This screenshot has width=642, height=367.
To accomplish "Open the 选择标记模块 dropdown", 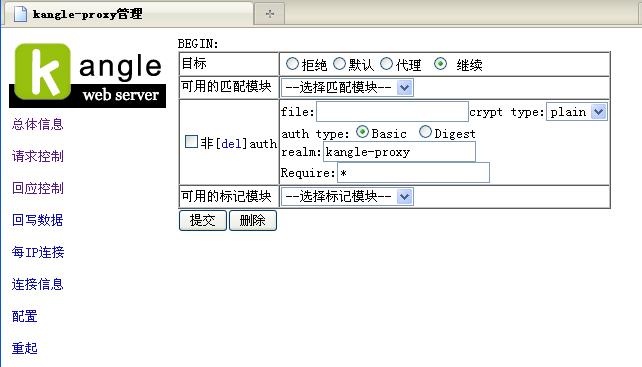I will point(347,197).
